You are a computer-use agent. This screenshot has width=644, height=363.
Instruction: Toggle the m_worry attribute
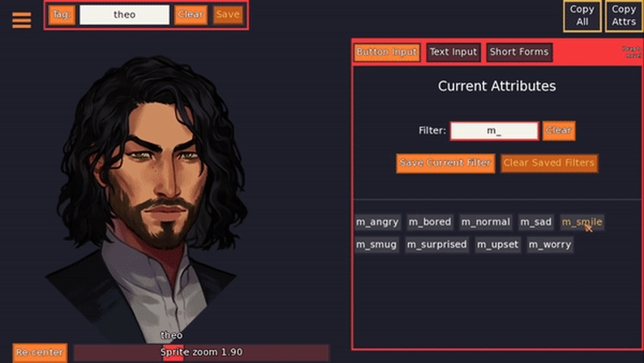[x=550, y=244]
